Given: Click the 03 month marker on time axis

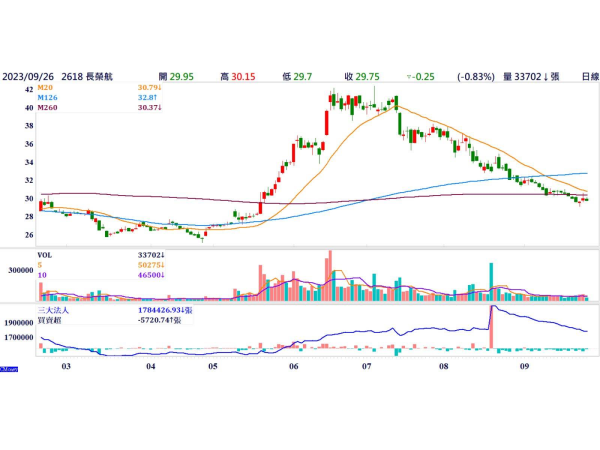Looking at the screenshot, I should click(66, 367).
